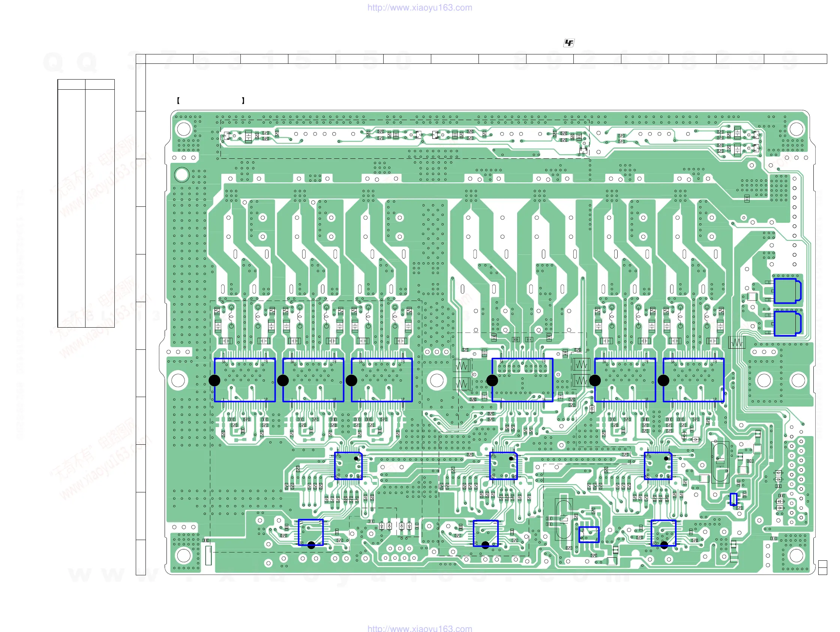This screenshot has height=632, width=840.
Task: Click the bottom-center blue IC with a black dot
Action: [x=485, y=533]
